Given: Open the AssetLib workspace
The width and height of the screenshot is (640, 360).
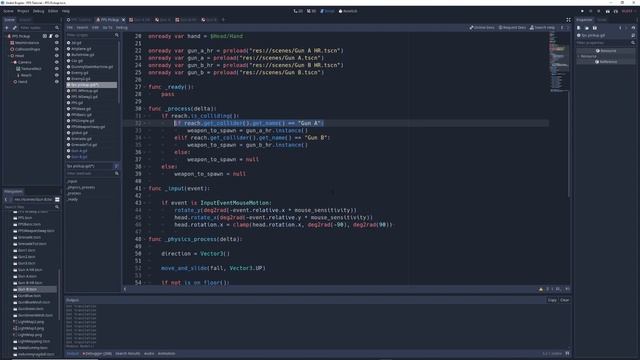Looking at the screenshot, I should pos(348,11).
